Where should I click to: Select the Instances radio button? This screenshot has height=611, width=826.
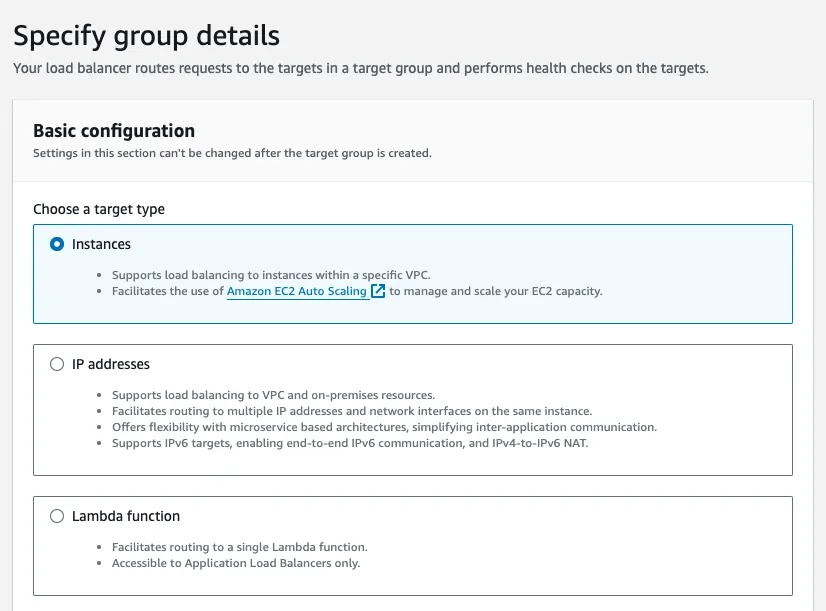[57, 244]
